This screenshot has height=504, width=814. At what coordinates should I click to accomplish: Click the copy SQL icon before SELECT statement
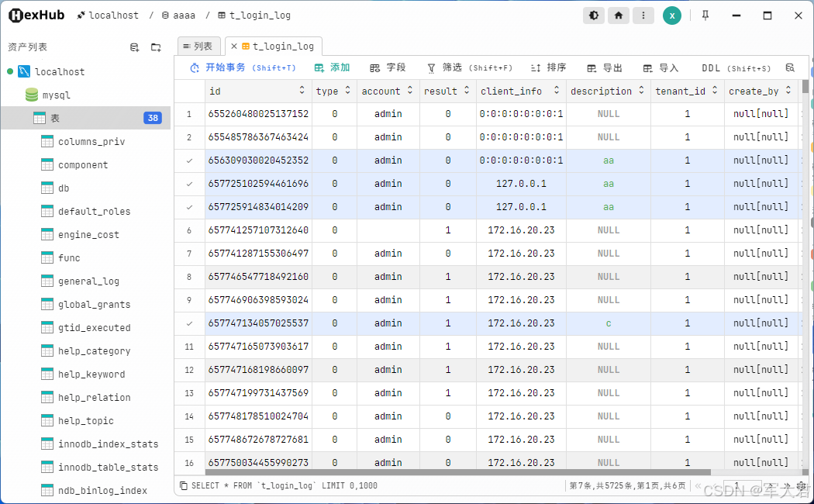point(183,485)
